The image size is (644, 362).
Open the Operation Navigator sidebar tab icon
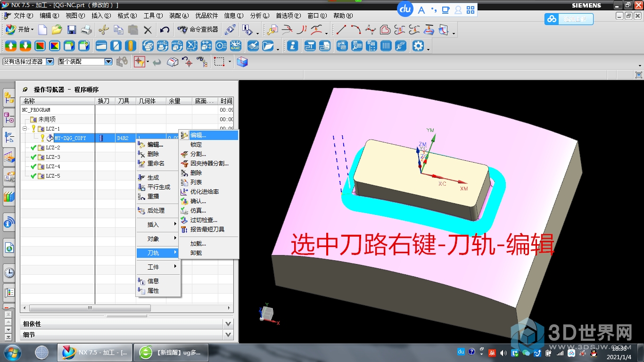(9, 137)
